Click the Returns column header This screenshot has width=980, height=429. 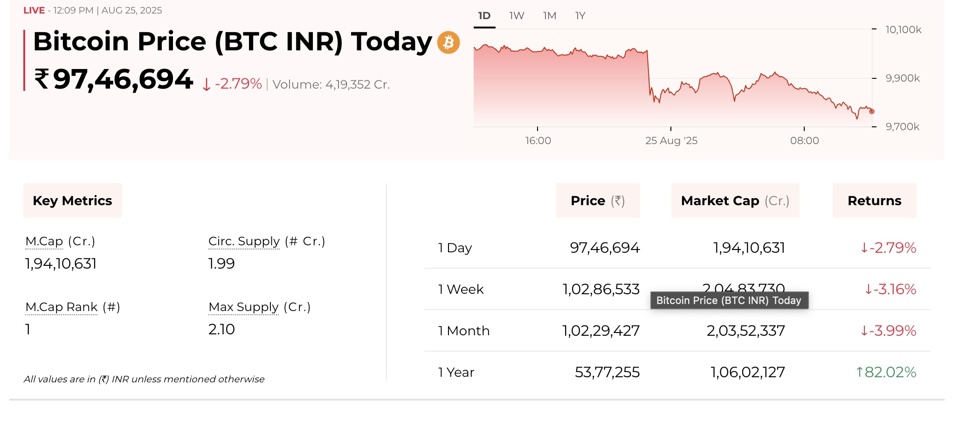pos(874,201)
